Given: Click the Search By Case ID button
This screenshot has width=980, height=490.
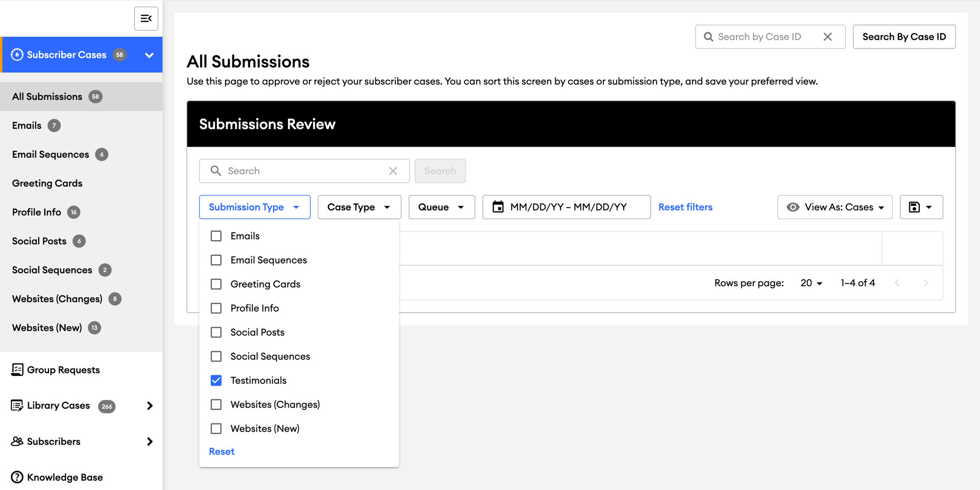Looking at the screenshot, I should (x=904, y=37).
